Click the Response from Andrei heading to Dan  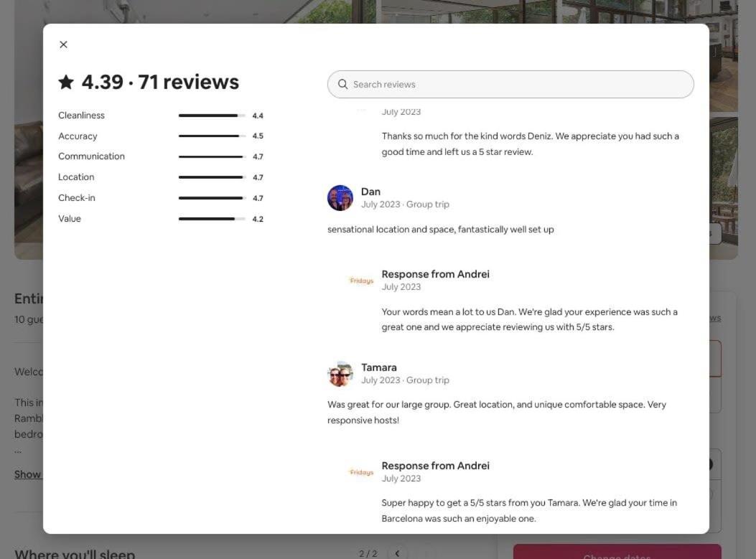(435, 273)
